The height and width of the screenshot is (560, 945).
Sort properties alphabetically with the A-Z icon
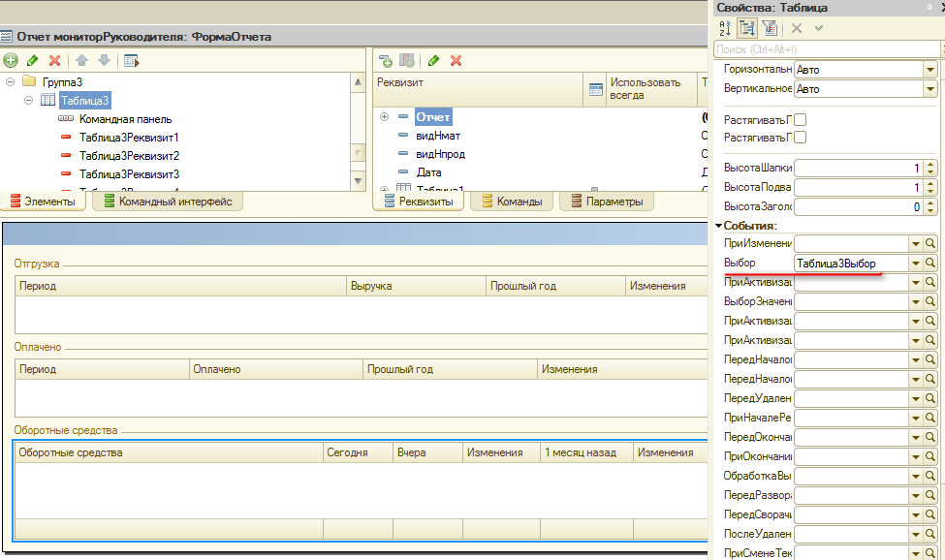(724, 29)
